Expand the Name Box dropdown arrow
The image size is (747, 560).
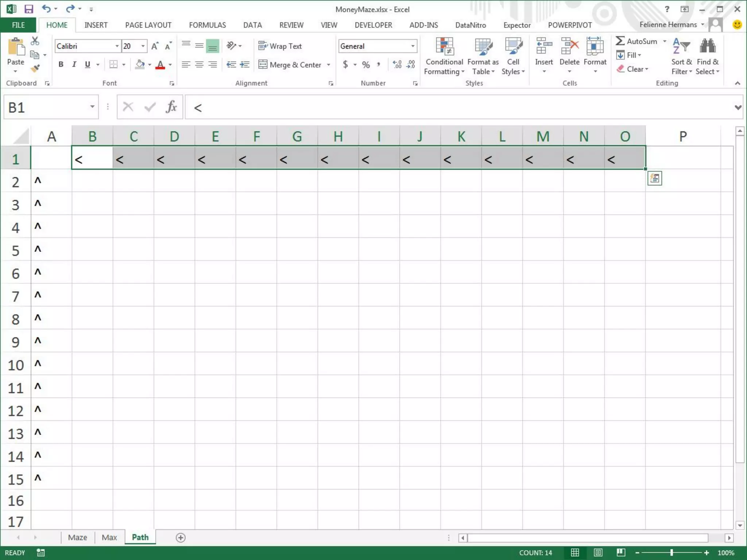[92, 107]
